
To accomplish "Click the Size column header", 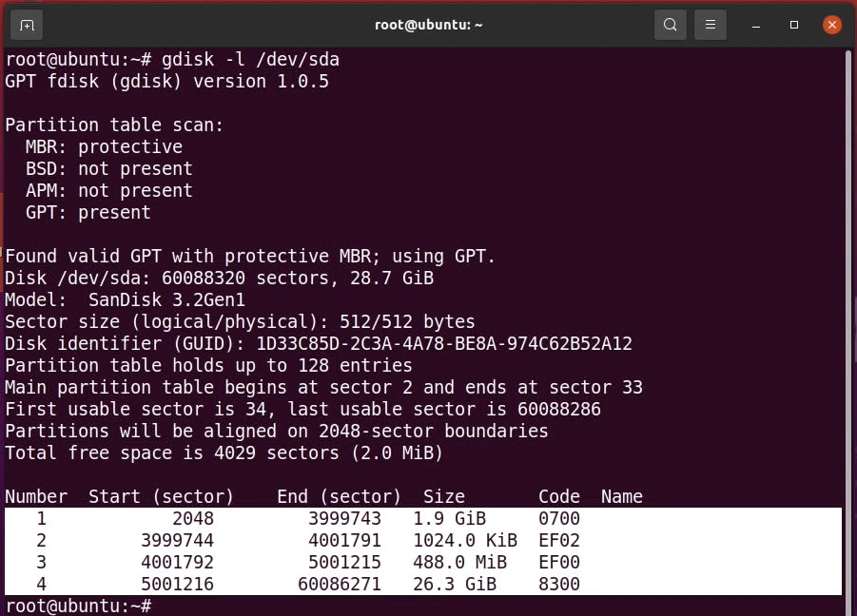I will (x=444, y=496).
